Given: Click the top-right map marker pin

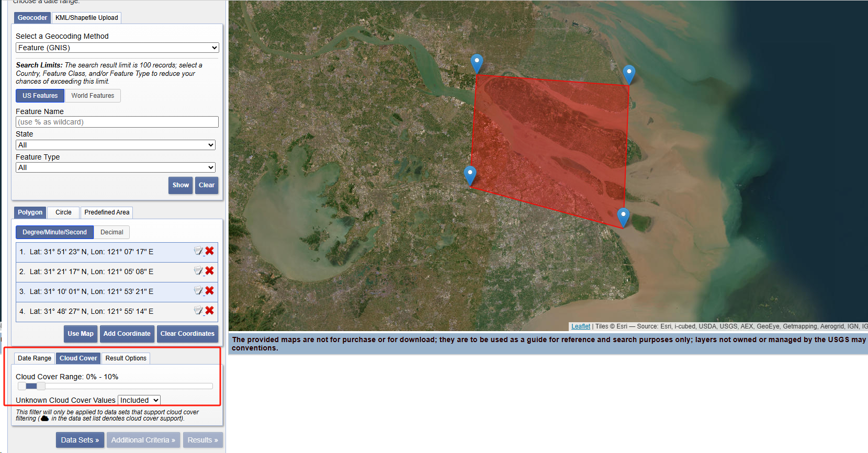Looking at the screenshot, I should point(629,75).
